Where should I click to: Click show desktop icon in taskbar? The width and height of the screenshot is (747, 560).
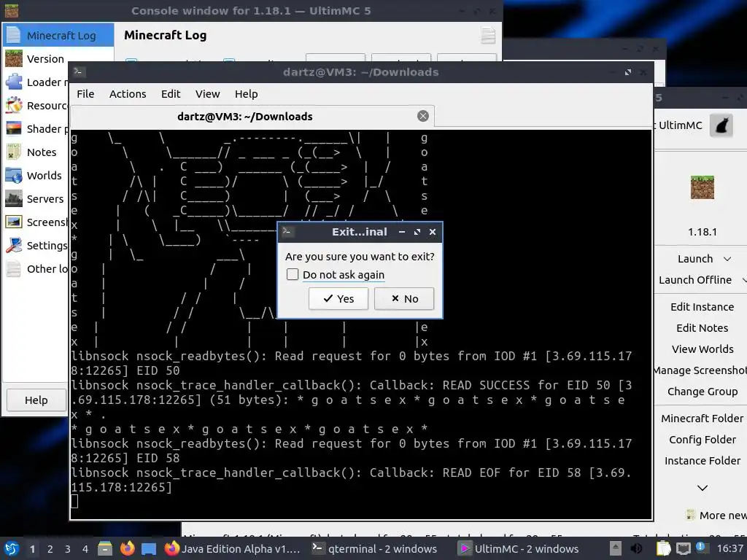(149, 549)
